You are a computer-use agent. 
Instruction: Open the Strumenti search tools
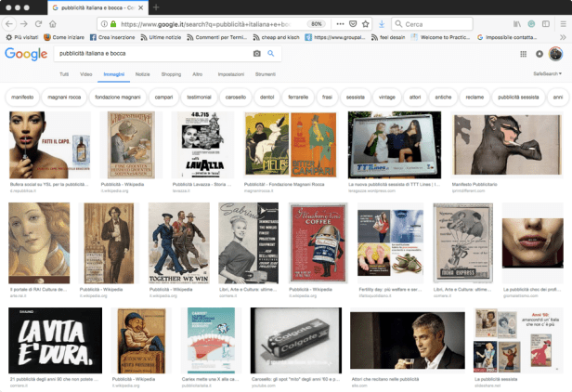pyautogui.click(x=266, y=73)
